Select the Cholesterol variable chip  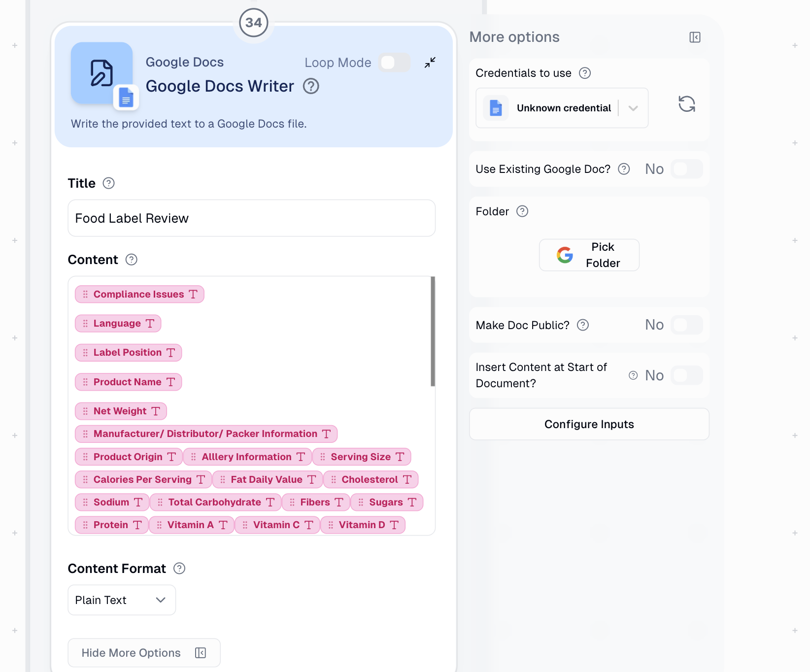pos(371,479)
